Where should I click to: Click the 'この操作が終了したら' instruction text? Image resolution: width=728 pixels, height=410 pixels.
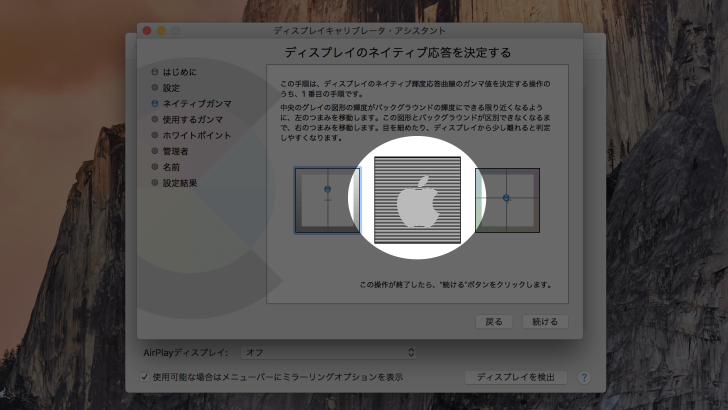pyautogui.click(x=455, y=285)
